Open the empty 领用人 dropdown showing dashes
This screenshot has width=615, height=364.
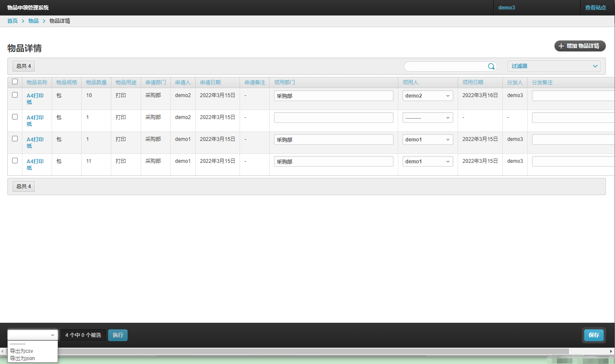(x=428, y=118)
